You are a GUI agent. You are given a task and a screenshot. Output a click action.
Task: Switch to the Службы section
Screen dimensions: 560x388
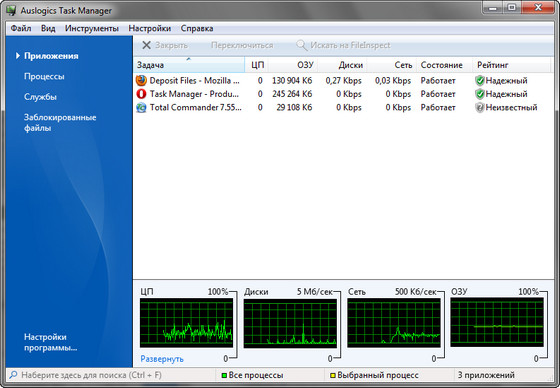pyautogui.click(x=40, y=97)
